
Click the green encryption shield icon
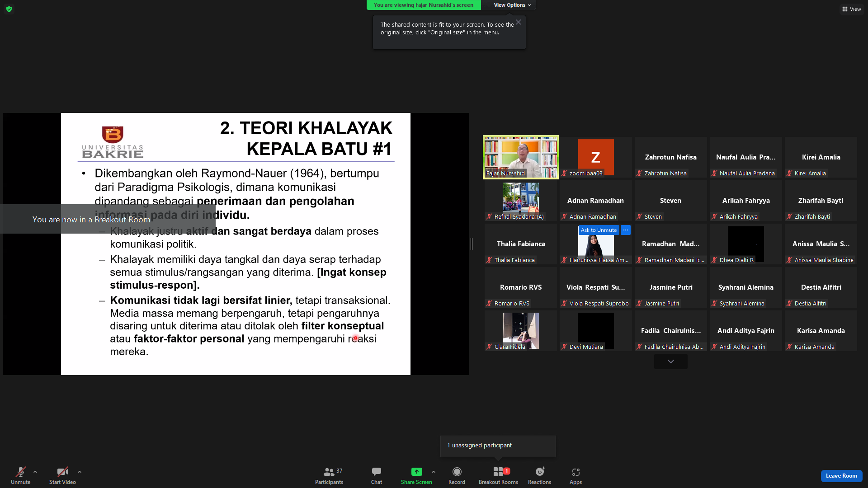pos(9,9)
